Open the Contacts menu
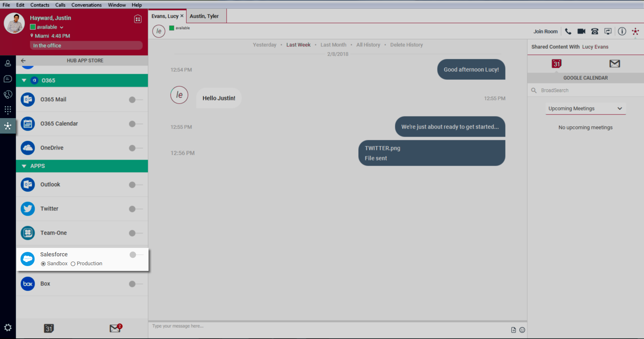 coord(40,5)
